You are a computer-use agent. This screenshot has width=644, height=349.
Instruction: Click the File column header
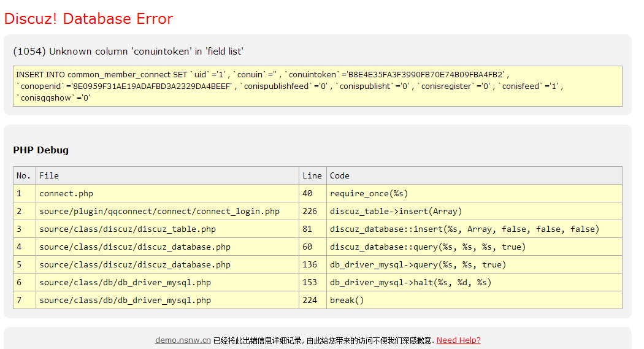point(167,176)
